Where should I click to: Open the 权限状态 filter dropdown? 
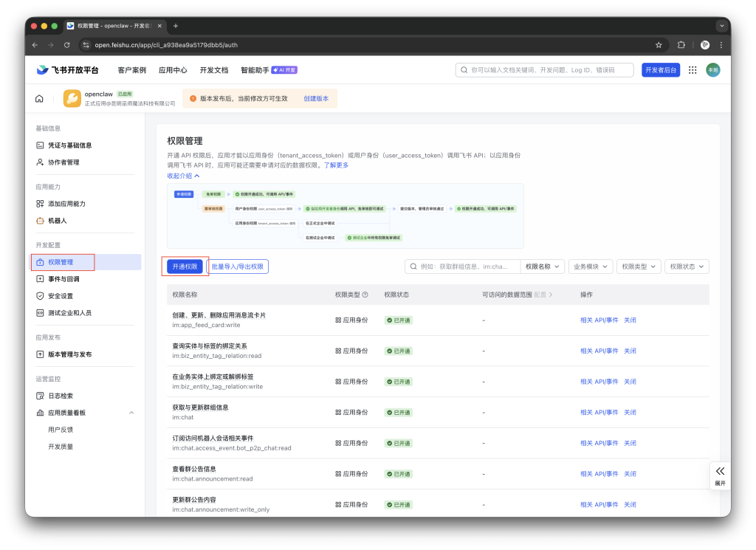coord(686,266)
